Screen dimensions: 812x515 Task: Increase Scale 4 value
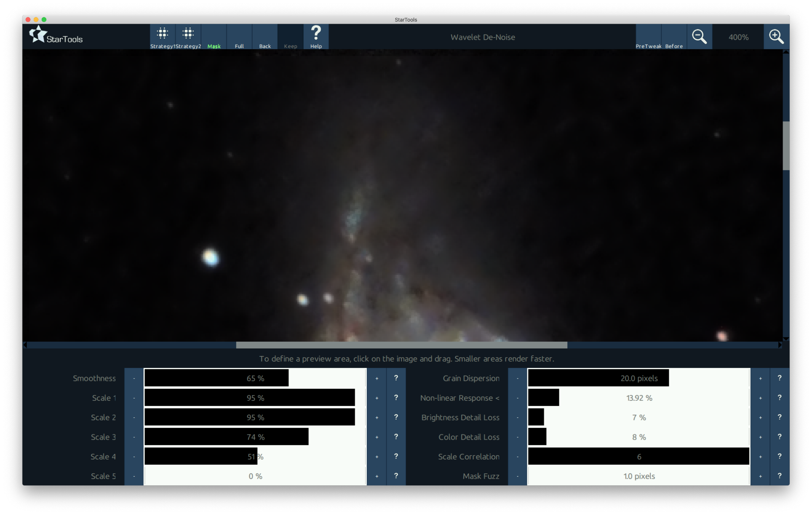coord(377,457)
